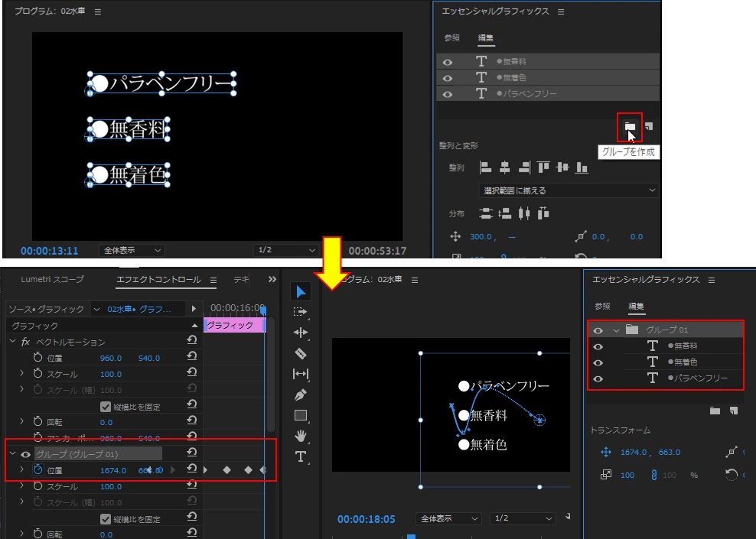Select the Hand tool
This screenshot has width=756, height=539.
(x=301, y=437)
